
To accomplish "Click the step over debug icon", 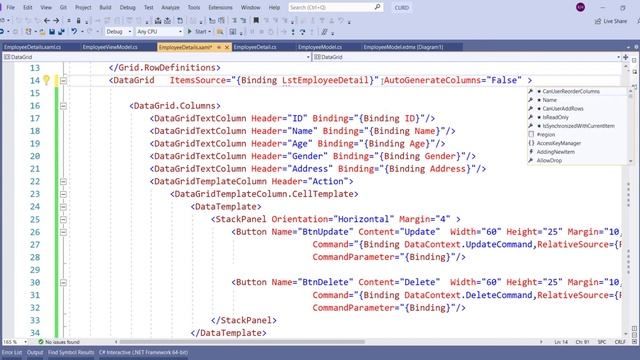I will tap(302, 31).
